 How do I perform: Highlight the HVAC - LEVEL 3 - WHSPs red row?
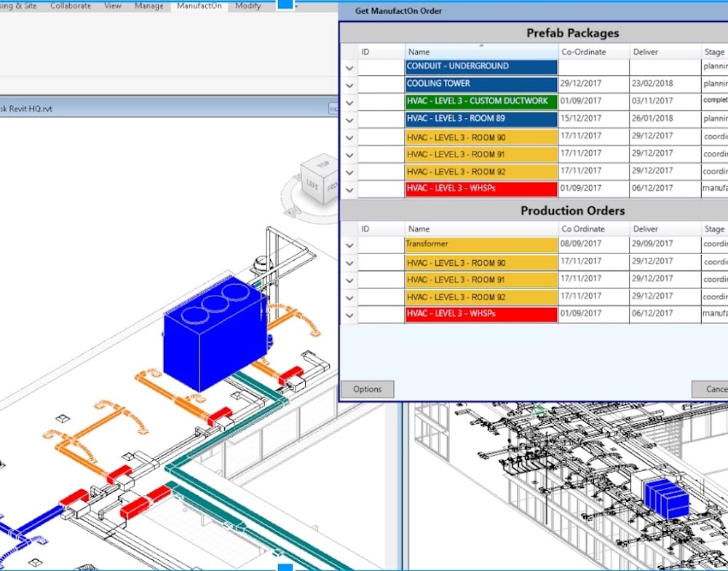480,188
